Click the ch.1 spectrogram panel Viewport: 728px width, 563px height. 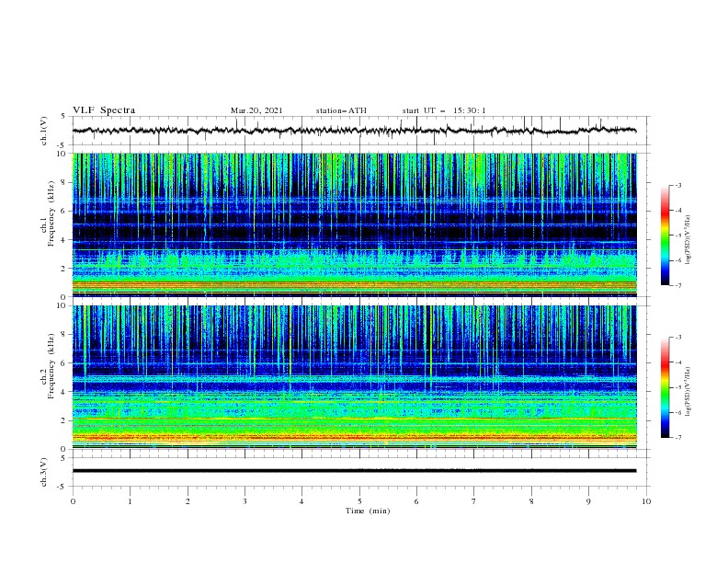355,224
